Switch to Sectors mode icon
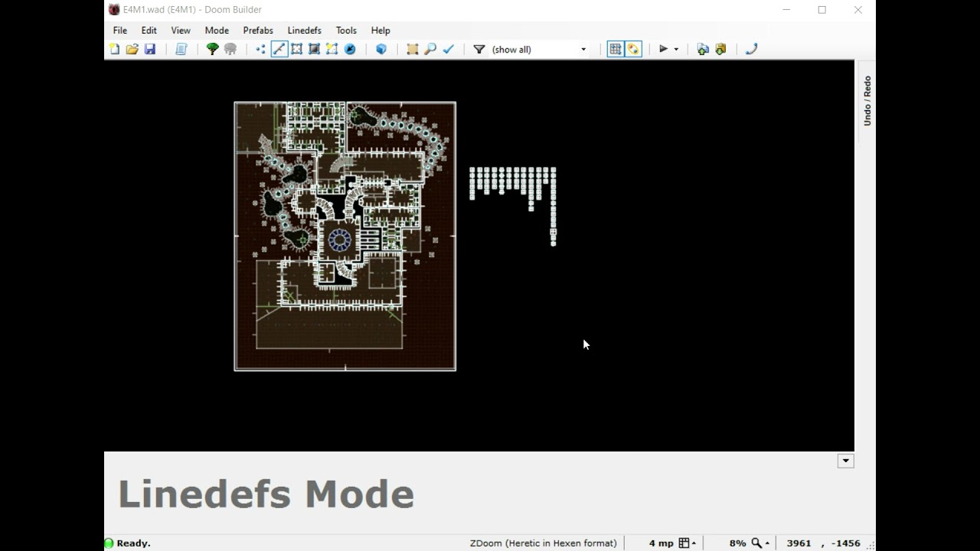This screenshot has width=980, height=551. [x=296, y=49]
